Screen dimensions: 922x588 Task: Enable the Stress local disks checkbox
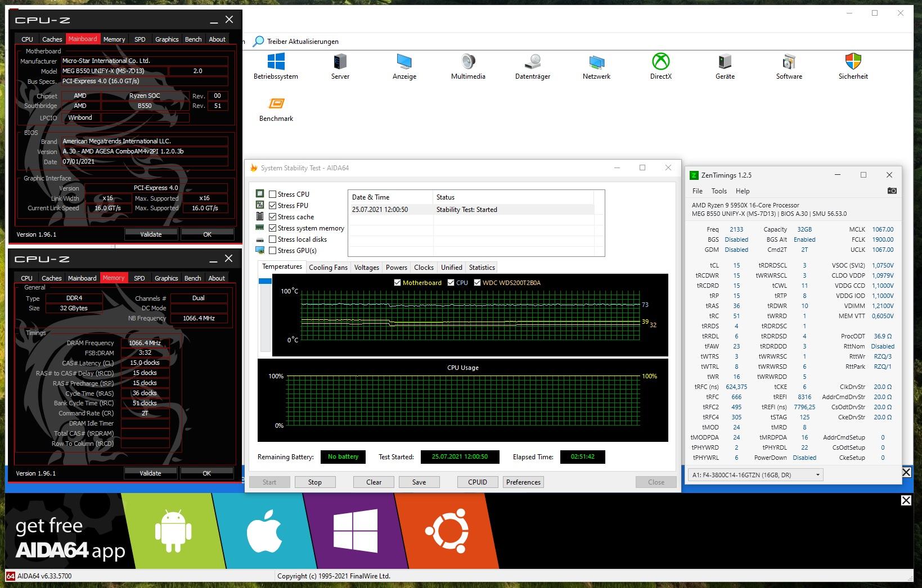point(273,239)
